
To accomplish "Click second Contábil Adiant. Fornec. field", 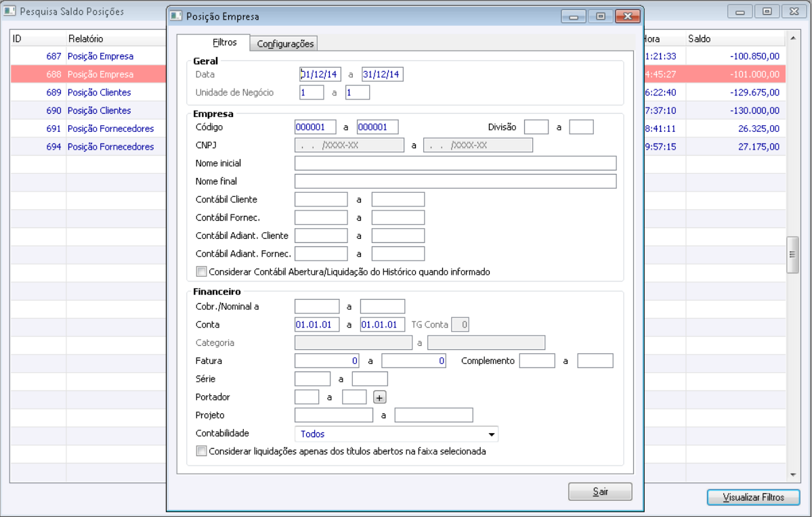I will tap(398, 254).
